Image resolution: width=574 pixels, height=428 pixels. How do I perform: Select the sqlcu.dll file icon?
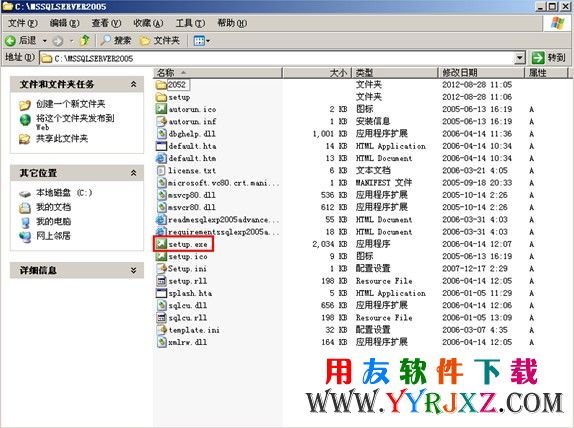pyautogui.click(x=161, y=305)
